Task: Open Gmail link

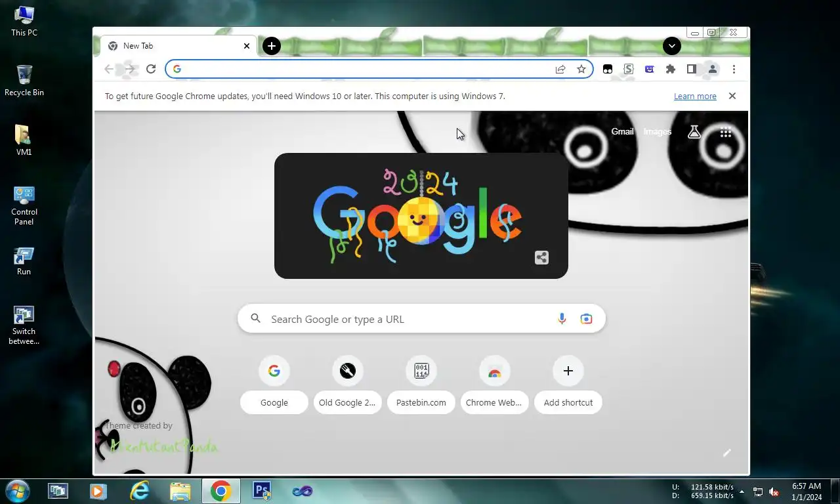Action: (x=622, y=131)
